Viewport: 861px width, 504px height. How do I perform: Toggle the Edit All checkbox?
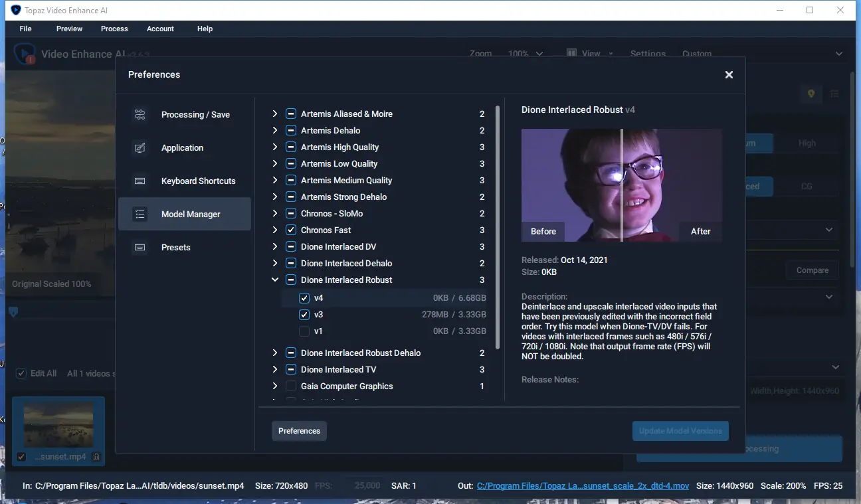point(21,373)
